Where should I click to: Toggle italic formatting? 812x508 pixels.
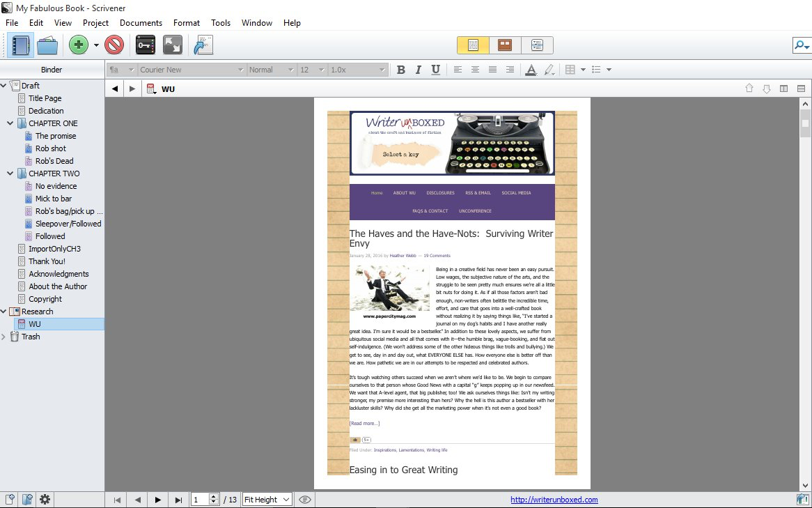(x=418, y=70)
